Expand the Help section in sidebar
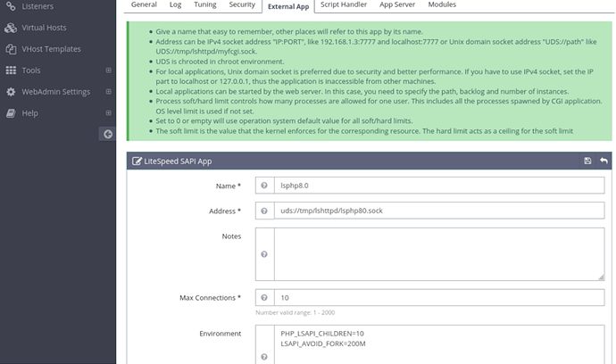Screen dimensions: 616x364 coord(108,113)
